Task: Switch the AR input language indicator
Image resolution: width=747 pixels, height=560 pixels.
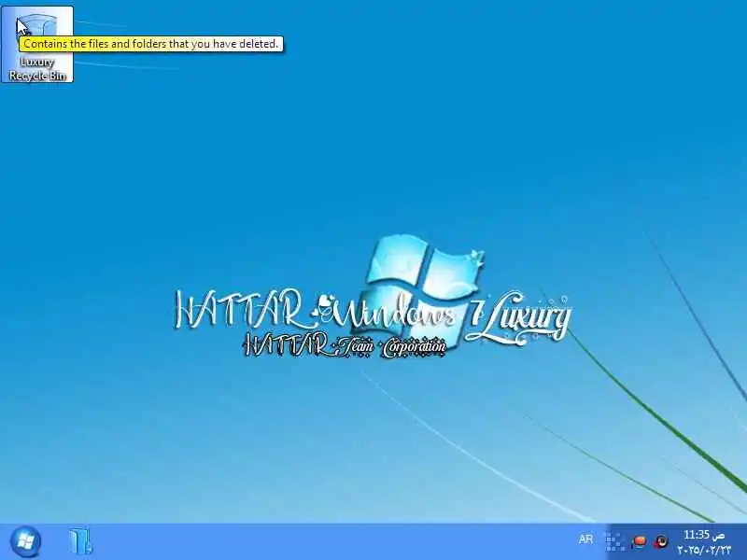Action: tap(585, 539)
